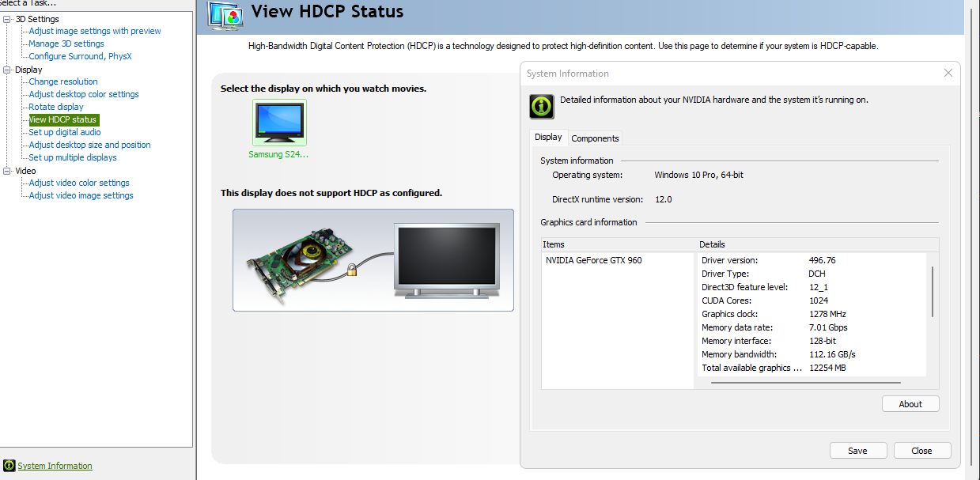Open Adjust desktop color settings
Viewport: 980px width, 480px height.
pos(84,94)
